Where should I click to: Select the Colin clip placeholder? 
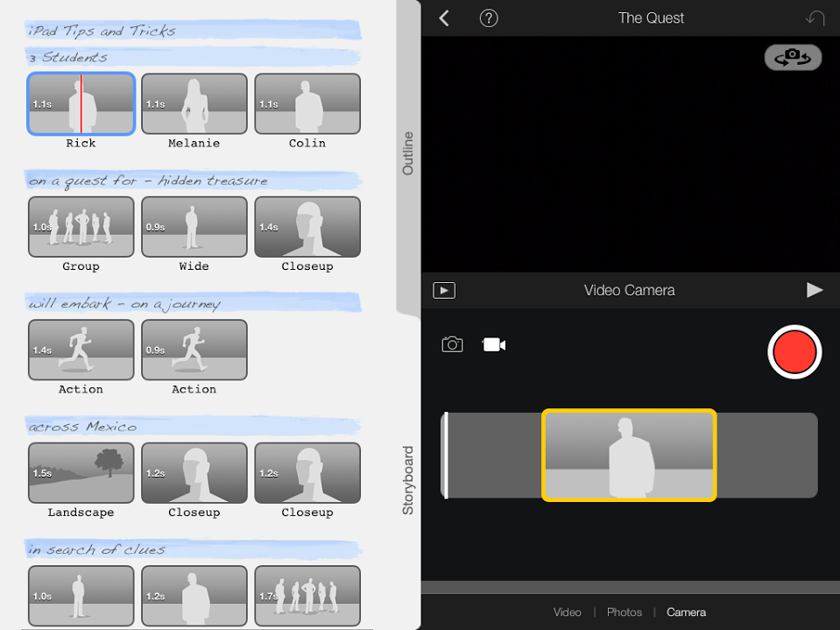click(307, 104)
